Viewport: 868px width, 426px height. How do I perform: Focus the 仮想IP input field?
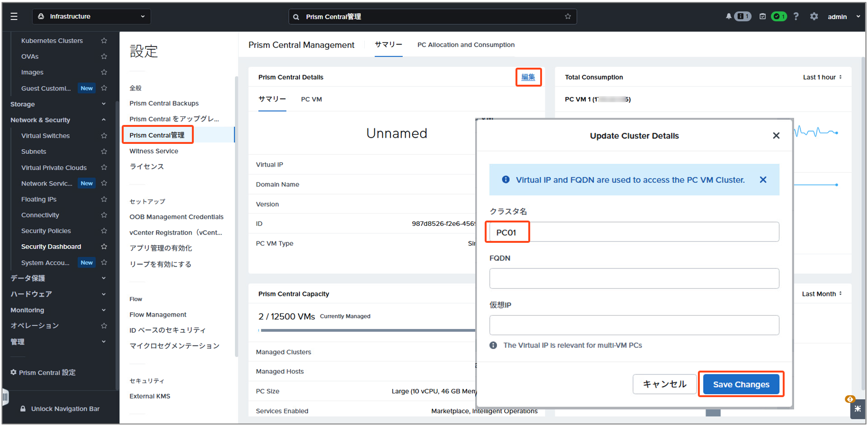tap(634, 325)
